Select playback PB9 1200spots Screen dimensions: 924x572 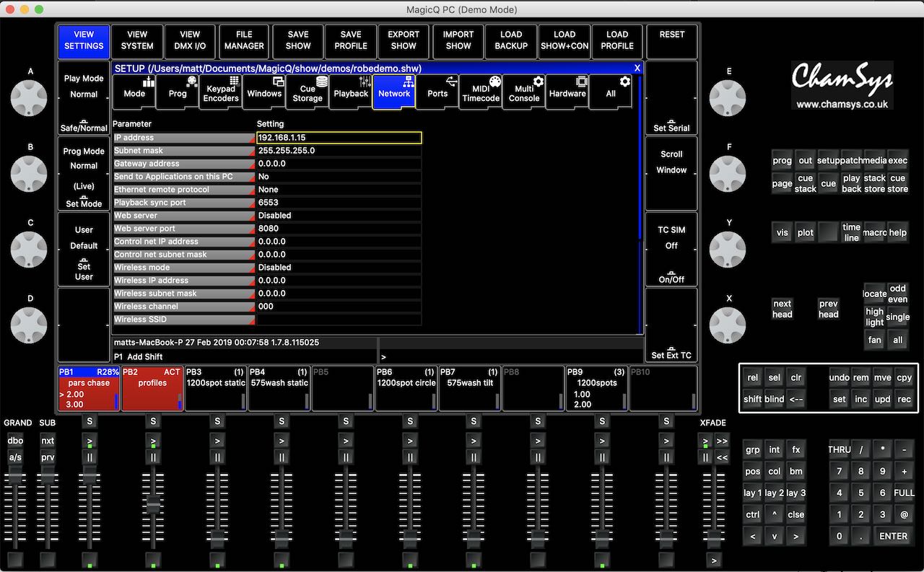[x=597, y=389]
